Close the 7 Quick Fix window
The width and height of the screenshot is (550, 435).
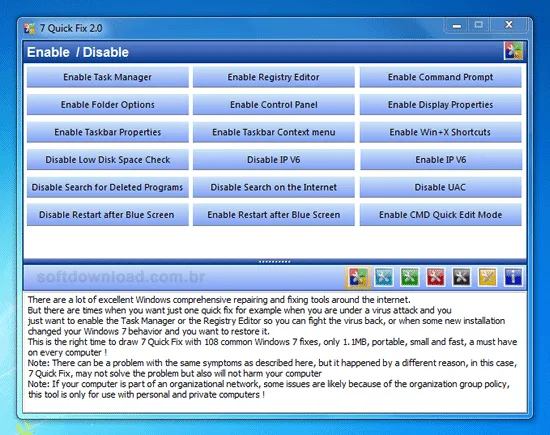[x=509, y=25]
